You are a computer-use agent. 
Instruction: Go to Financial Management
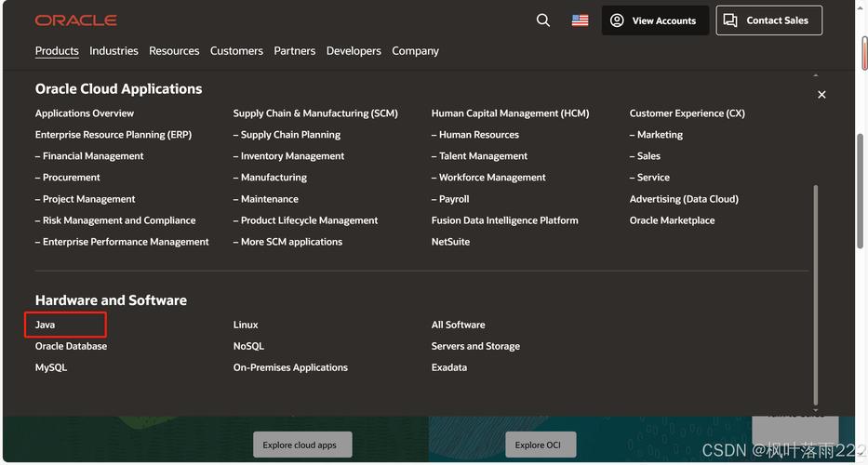[89, 156]
